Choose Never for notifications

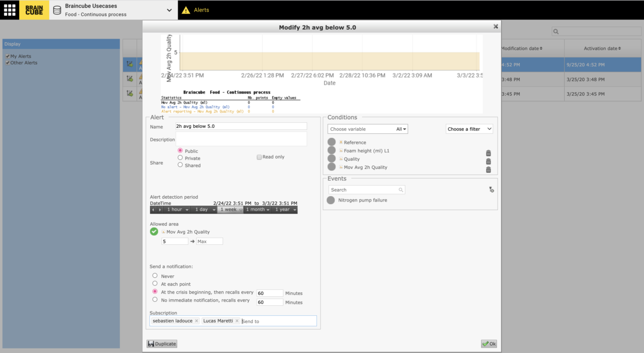coord(155,276)
